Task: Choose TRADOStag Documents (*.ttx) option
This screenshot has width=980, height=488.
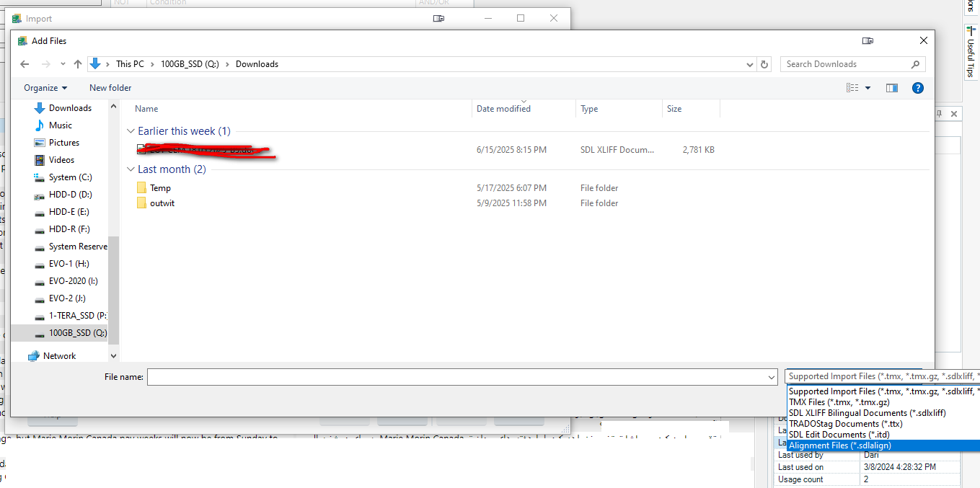Action: pos(883,424)
